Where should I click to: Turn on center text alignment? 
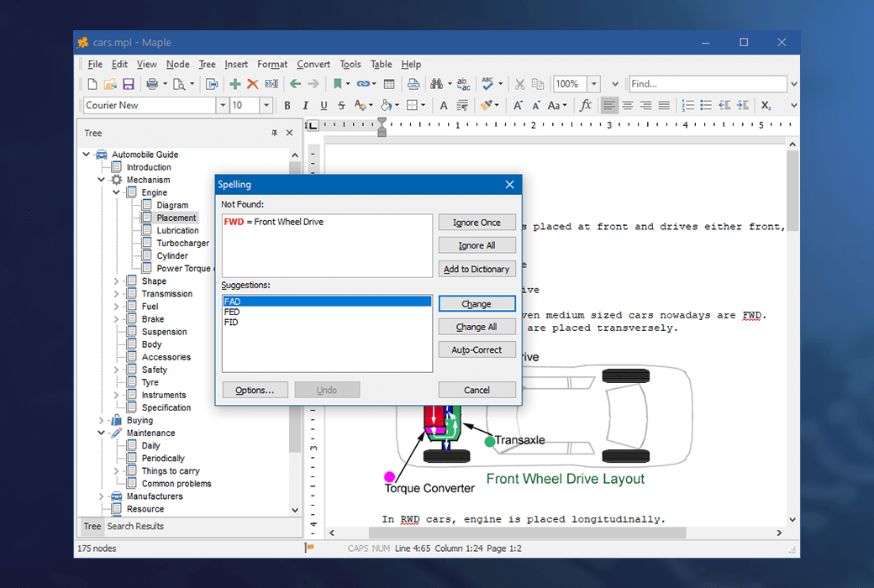pos(628,105)
